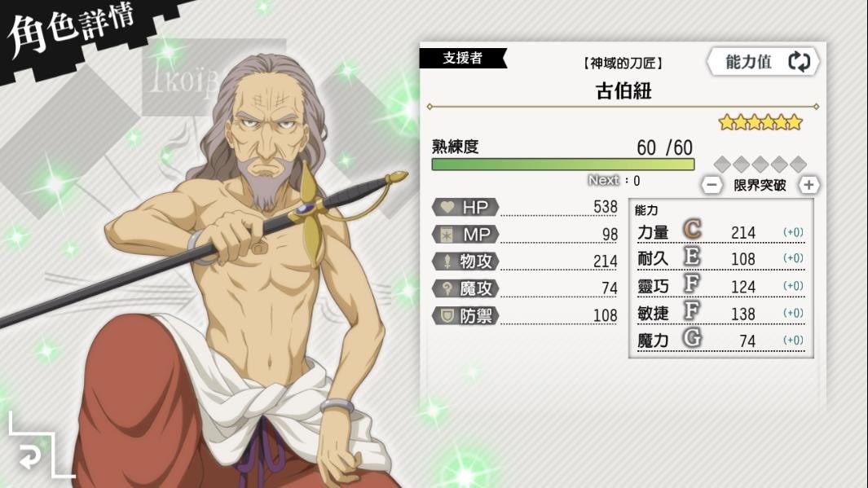Click the green 熟練度 progress bar
This screenshot has width=868, height=488.
(x=563, y=165)
